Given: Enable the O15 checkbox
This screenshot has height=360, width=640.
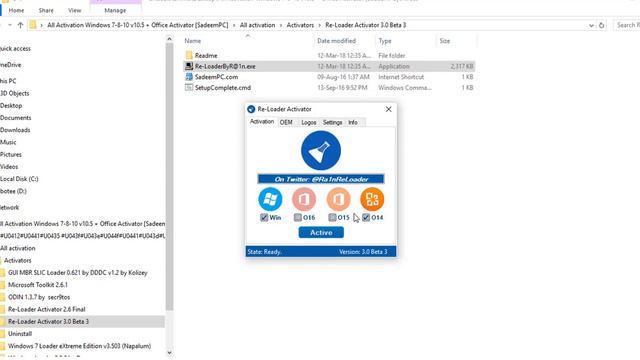Looking at the screenshot, I should click(x=332, y=218).
